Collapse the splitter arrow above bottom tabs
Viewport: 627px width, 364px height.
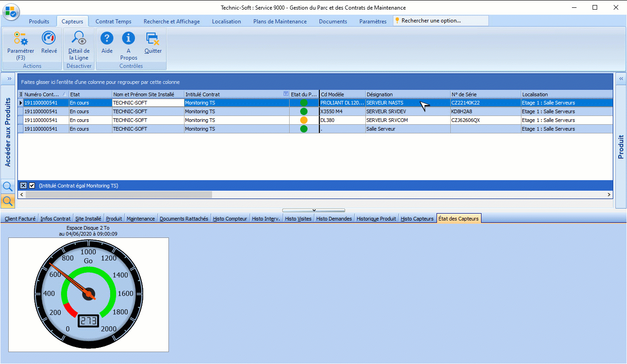[313, 210]
